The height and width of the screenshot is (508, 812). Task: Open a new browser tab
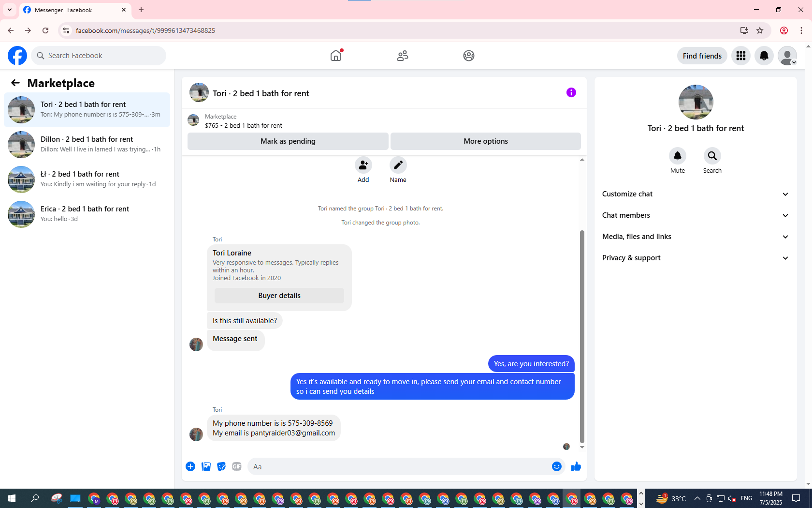tap(141, 10)
